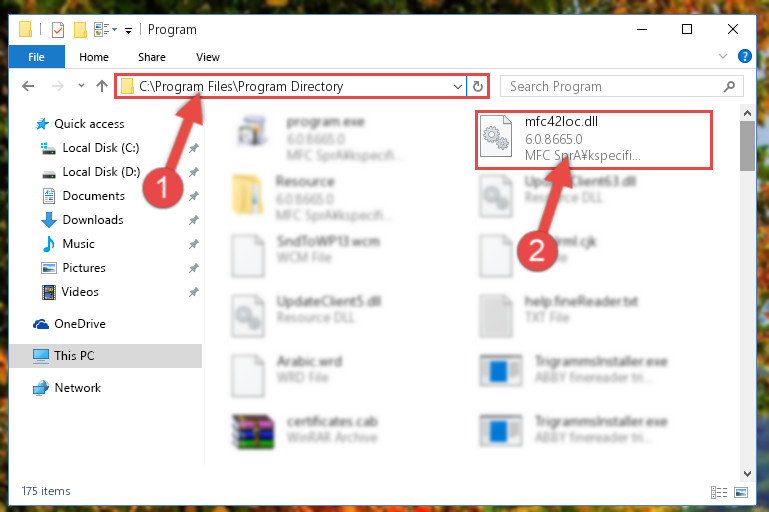The width and height of the screenshot is (769, 512).
Task: Open Help with the blue question mark icon
Action: point(744,56)
